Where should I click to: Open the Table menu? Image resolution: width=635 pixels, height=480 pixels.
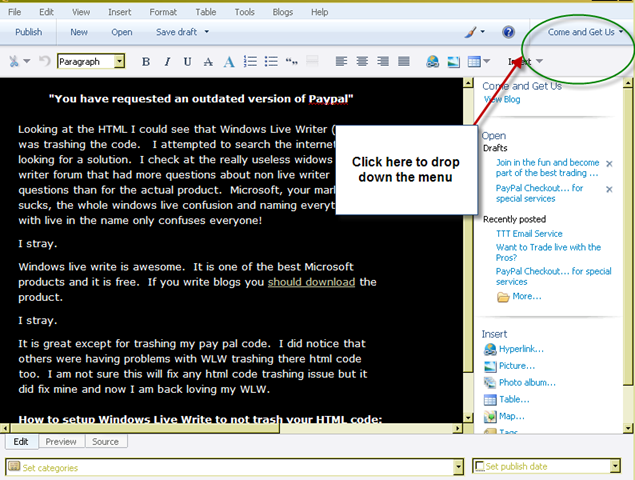[206, 12]
